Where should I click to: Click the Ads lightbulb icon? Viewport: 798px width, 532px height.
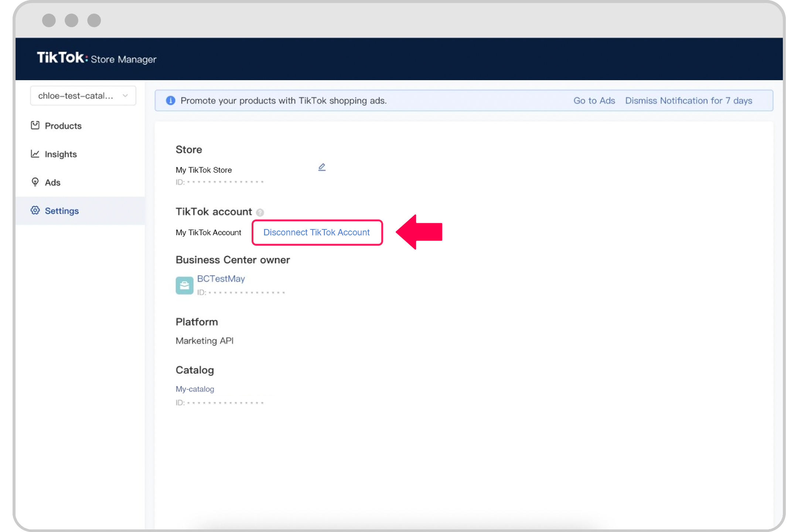pyautogui.click(x=35, y=182)
